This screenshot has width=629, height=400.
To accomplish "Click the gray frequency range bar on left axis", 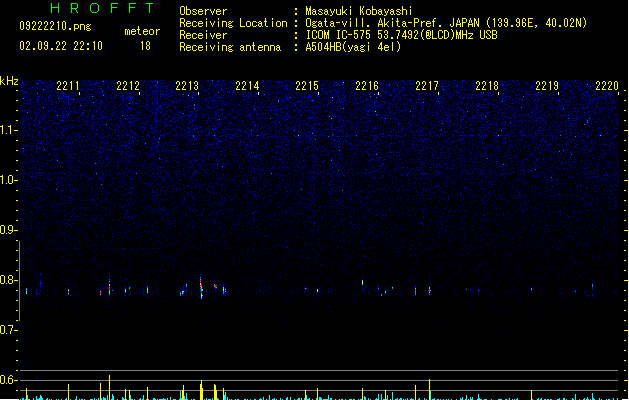I will point(19,280).
